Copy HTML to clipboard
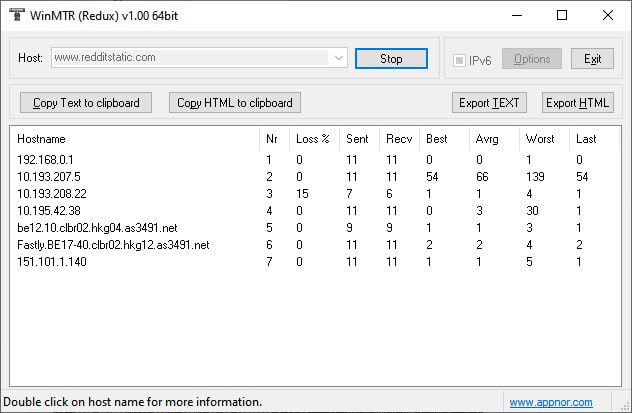 [x=234, y=103]
